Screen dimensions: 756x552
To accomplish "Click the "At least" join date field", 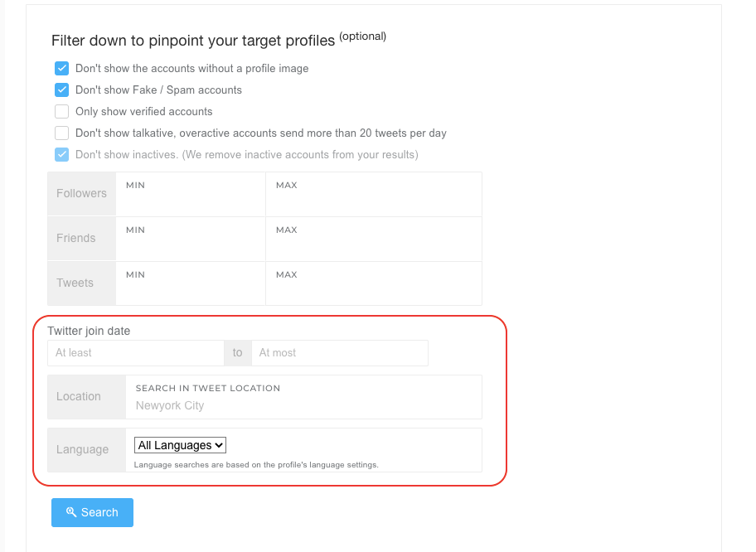I will [x=135, y=352].
